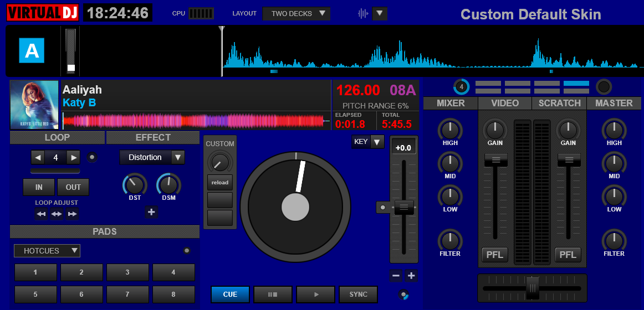The image size is (644, 310).
Task: Lower pitch with the minus button
Action: pos(396,276)
